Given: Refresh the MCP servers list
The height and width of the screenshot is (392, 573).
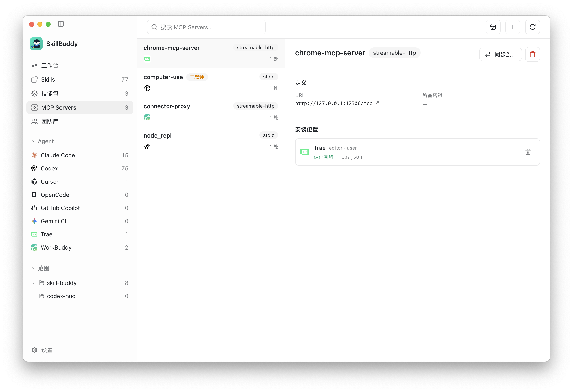Looking at the screenshot, I should 532,27.
